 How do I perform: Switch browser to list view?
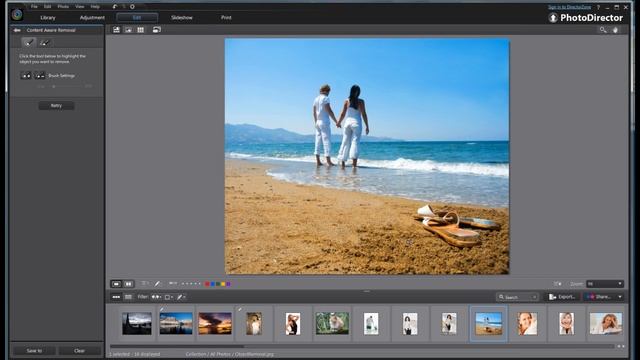(128, 297)
